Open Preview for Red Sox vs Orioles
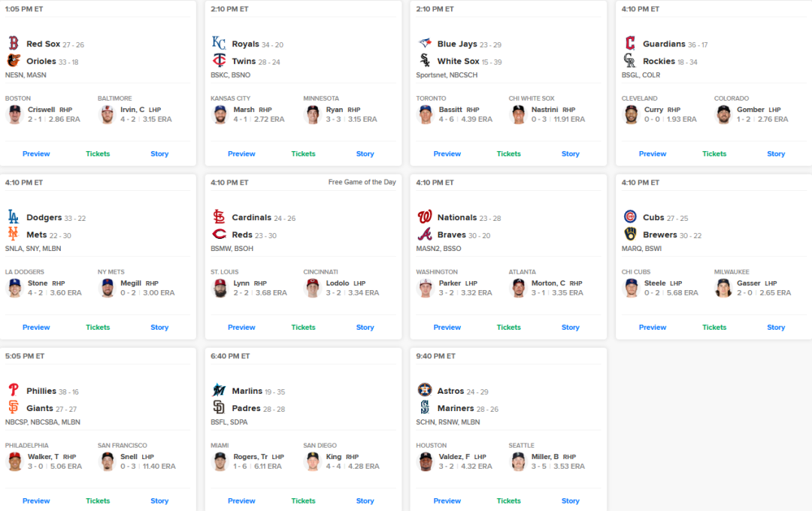The image size is (812, 511). tap(36, 154)
